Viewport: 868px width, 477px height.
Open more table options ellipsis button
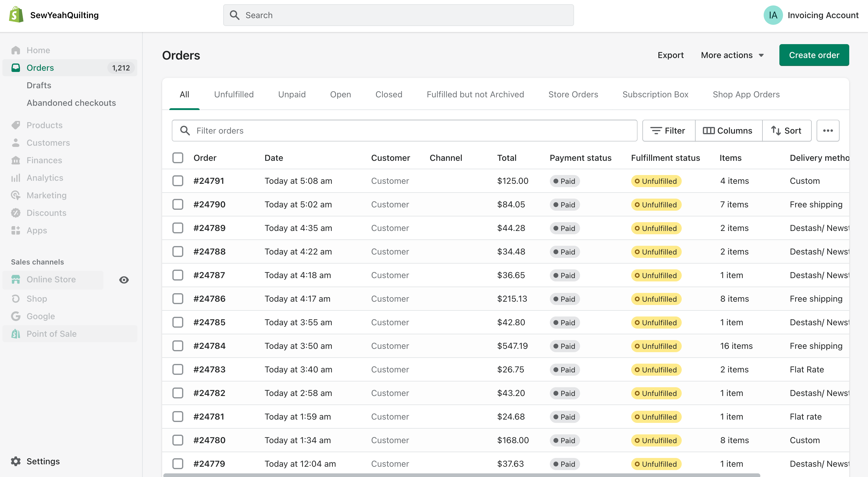[x=828, y=130]
